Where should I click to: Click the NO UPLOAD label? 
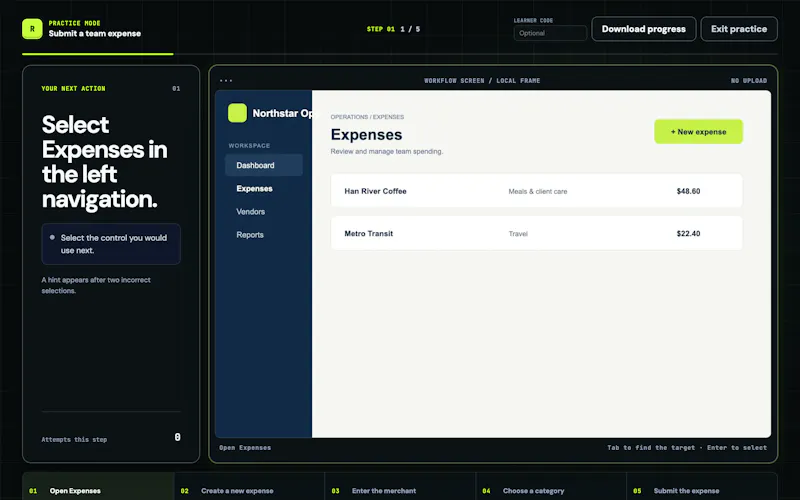pyautogui.click(x=748, y=81)
